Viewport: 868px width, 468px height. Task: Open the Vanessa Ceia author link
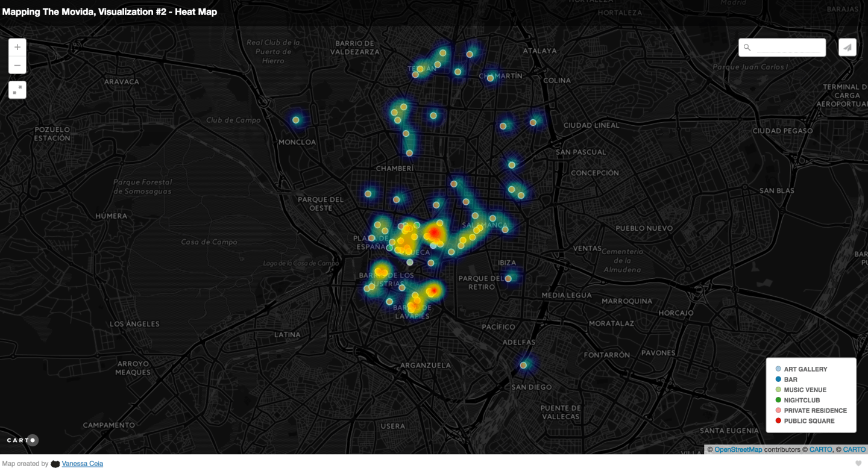[83, 464]
